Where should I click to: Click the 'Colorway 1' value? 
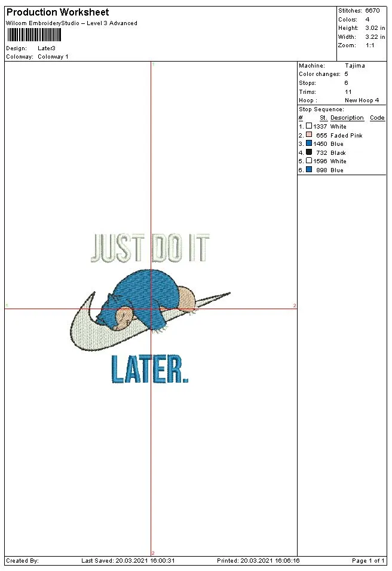click(x=53, y=56)
